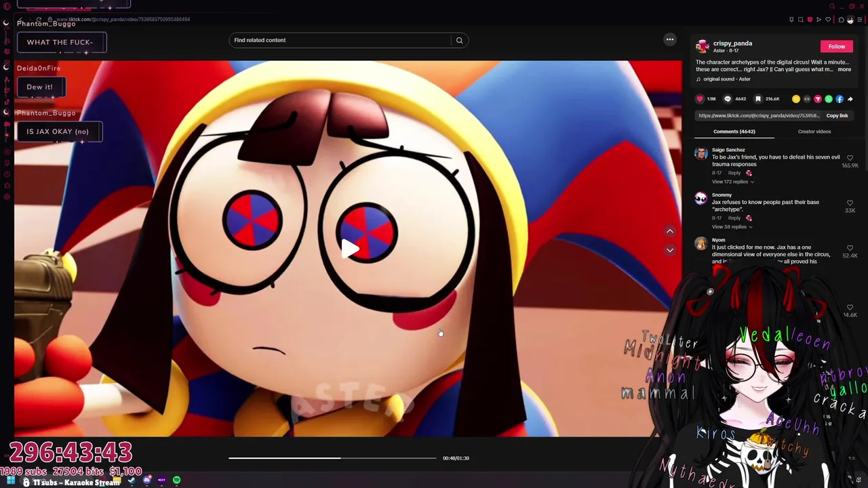Image resolution: width=868 pixels, height=488 pixels.
Task: Switch to Creator videos tab
Action: tap(814, 131)
